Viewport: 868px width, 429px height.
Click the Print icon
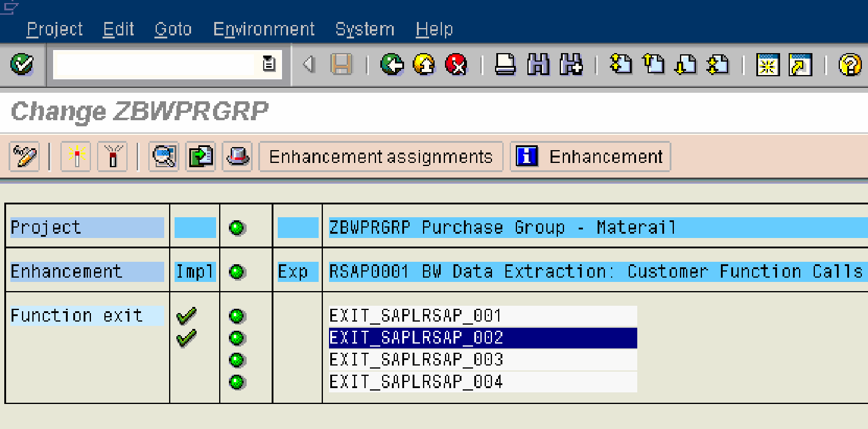(505, 65)
